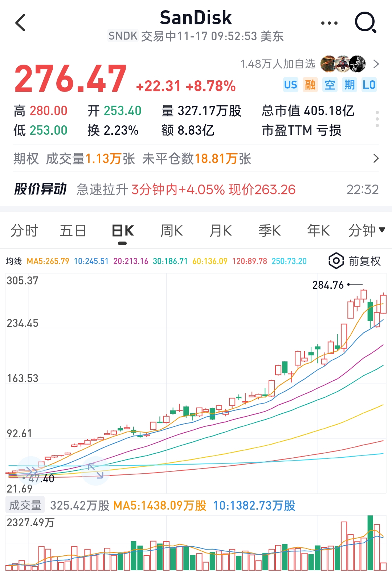Tap the 开 253.40 value
392x571 pixels.
pyautogui.click(x=114, y=111)
